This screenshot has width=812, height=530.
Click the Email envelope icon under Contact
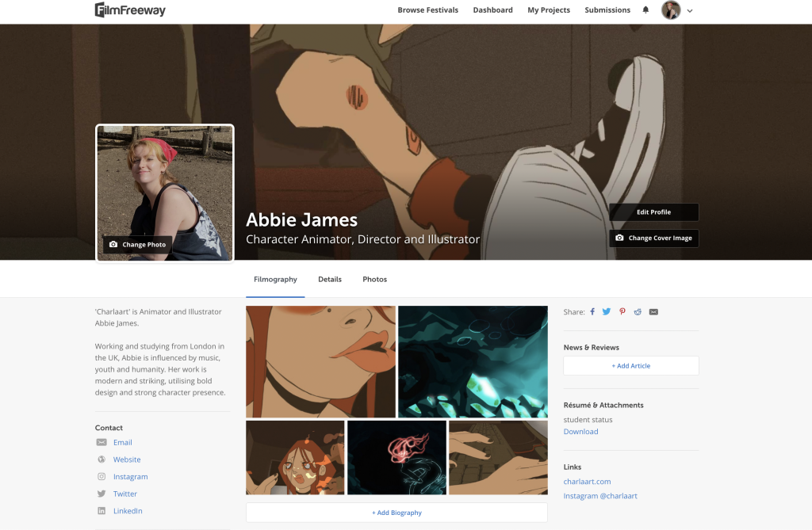(101, 443)
